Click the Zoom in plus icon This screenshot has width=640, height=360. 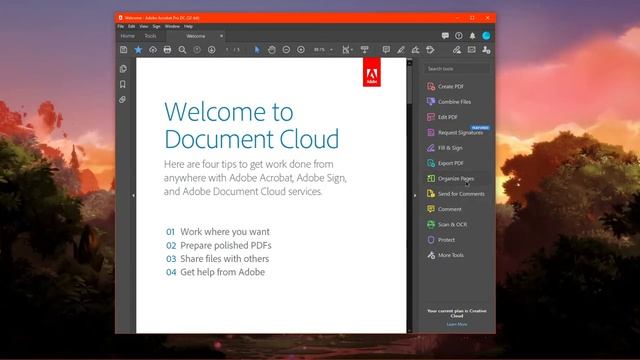[x=301, y=50]
